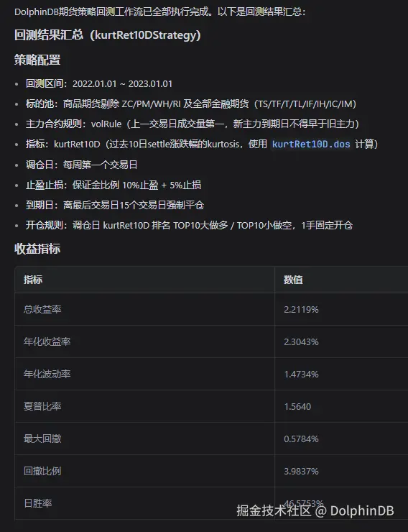Select the 止盈止损 保证金比例 line

coord(113,185)
